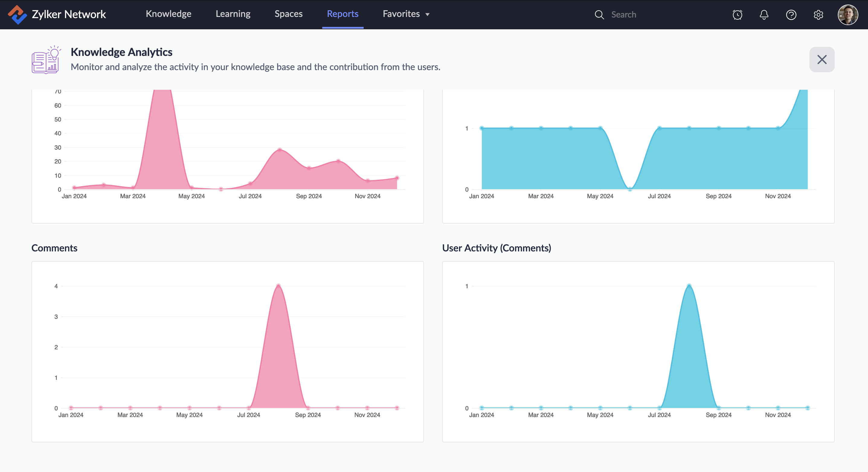The image size is (868, 472).
Task: Click the search magnifier icon
Action: (x=599, y=15)
